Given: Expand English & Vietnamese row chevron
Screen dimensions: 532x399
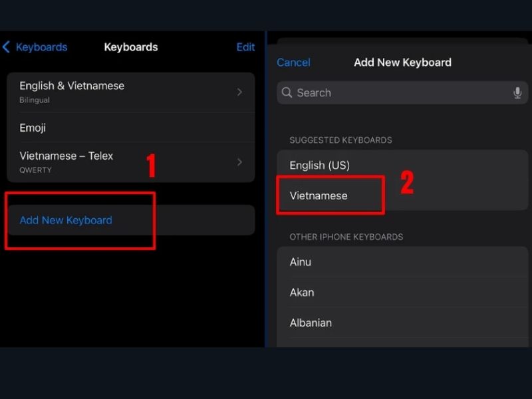Looking at the screenshot, I should 239,92.
